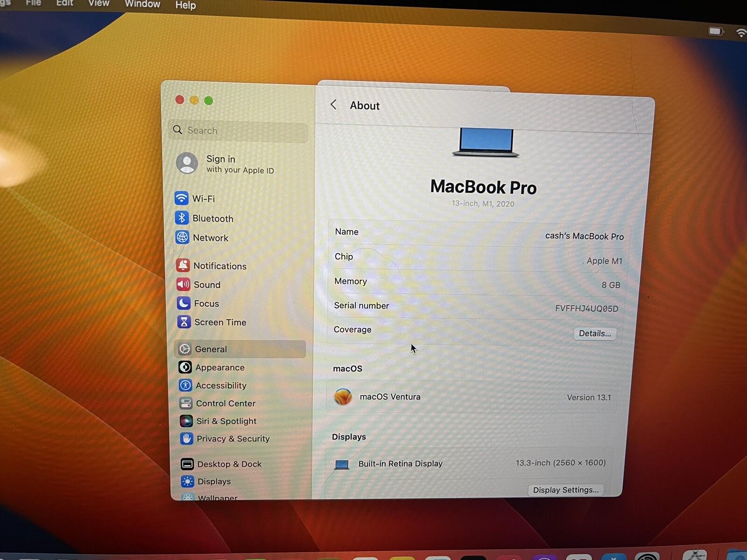The height and width of the screenshot is (560, 747).
Task: Open Appearance icon in sidebar
Action: (185, 367)
